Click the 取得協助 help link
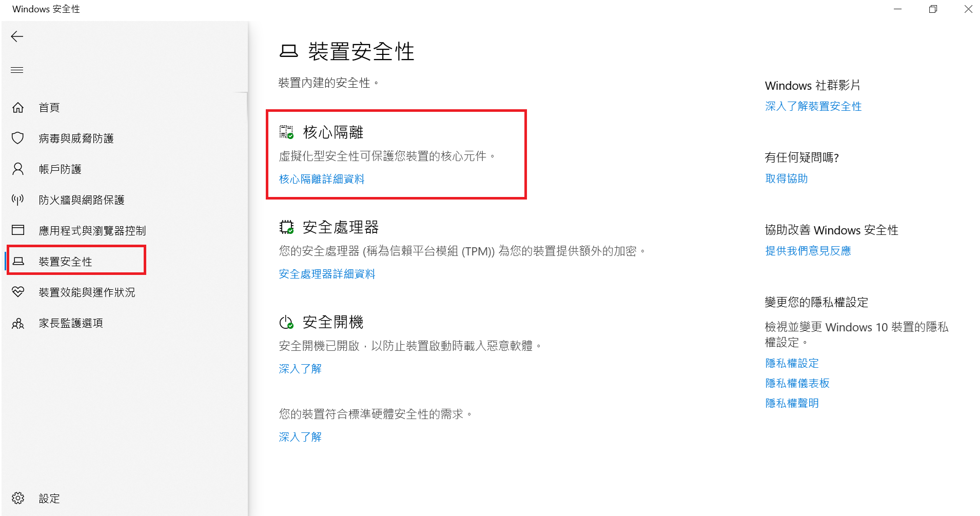Image resolution: width=980 pixels, height=516 pixels. (x=786, y=178)
